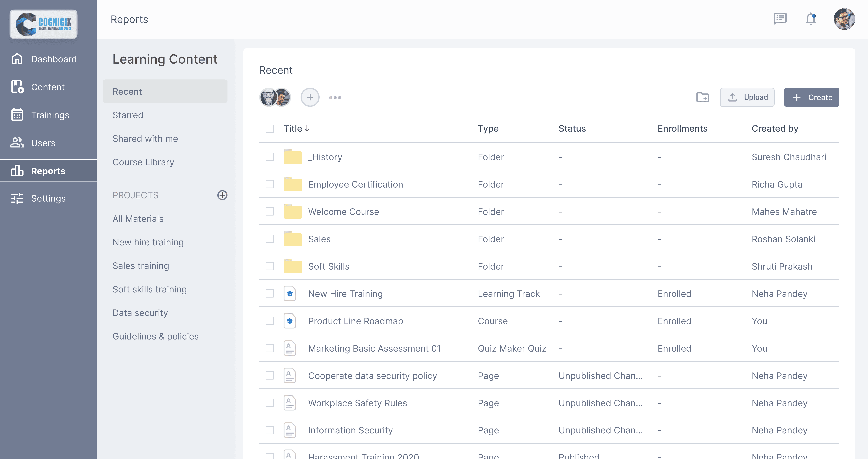Click the Upload button
This screenshot has height=459, width=868.
tap(747, 97)
